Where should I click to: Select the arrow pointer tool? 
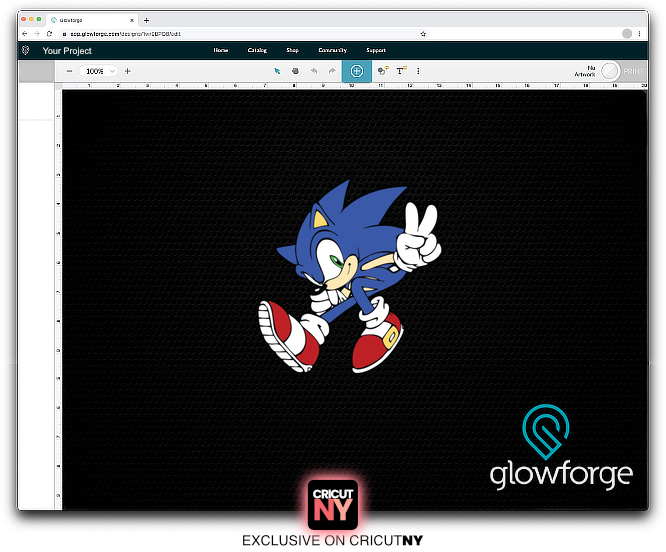tap(277, 71)
